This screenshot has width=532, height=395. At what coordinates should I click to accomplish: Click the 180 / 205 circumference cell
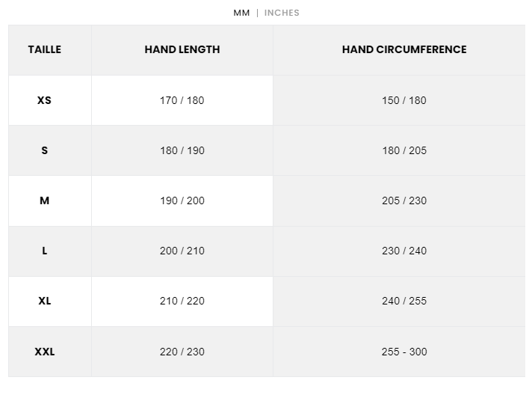click(x=404, y=150)
